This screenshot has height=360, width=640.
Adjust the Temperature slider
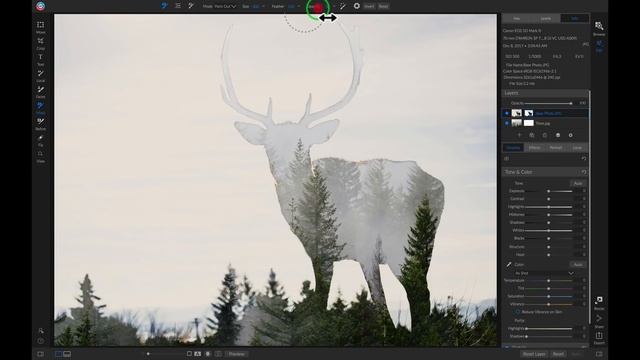tap(549, 280)
